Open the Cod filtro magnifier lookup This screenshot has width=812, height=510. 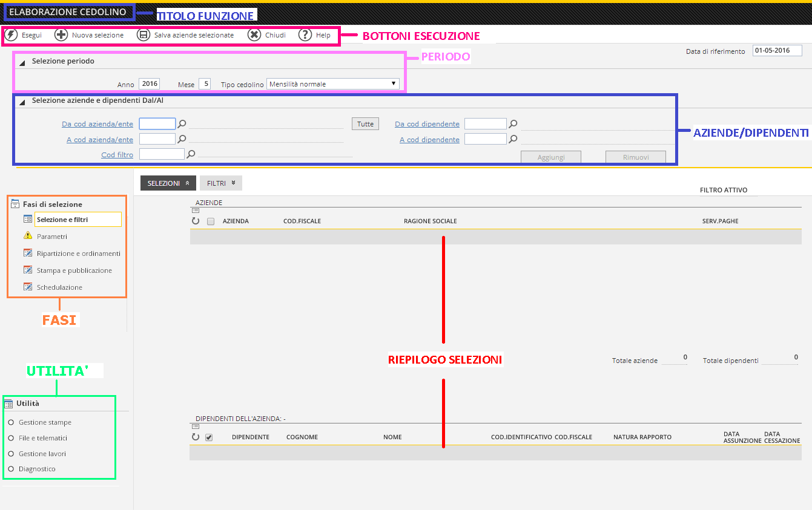190,154
